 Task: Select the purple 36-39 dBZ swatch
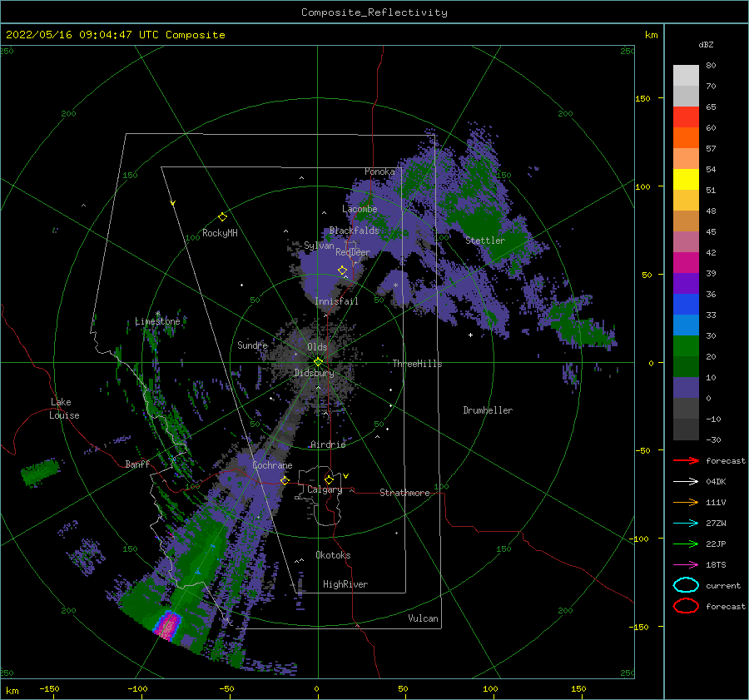pos(686,284)
